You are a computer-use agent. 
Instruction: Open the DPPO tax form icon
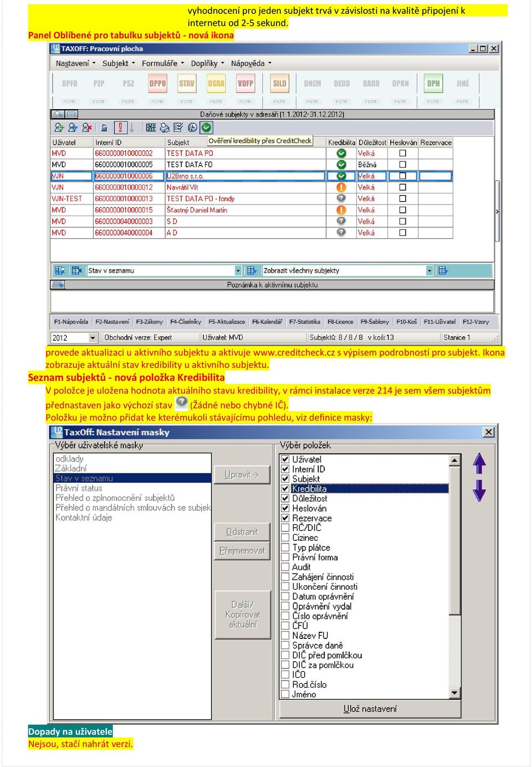[157, 84]
